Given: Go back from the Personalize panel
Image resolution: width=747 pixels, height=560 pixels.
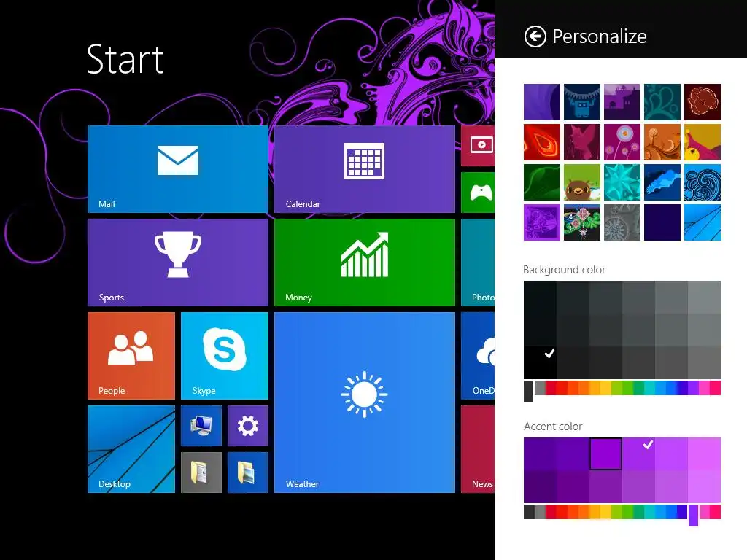Looking at the screenshot, I should pyautogui.click(x=535, y=36).
